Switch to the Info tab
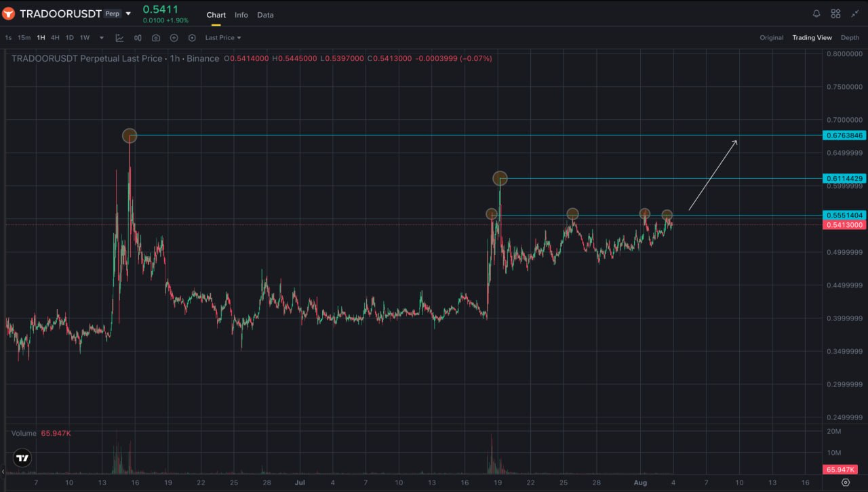Screen dimensions: 868x492 241,15
